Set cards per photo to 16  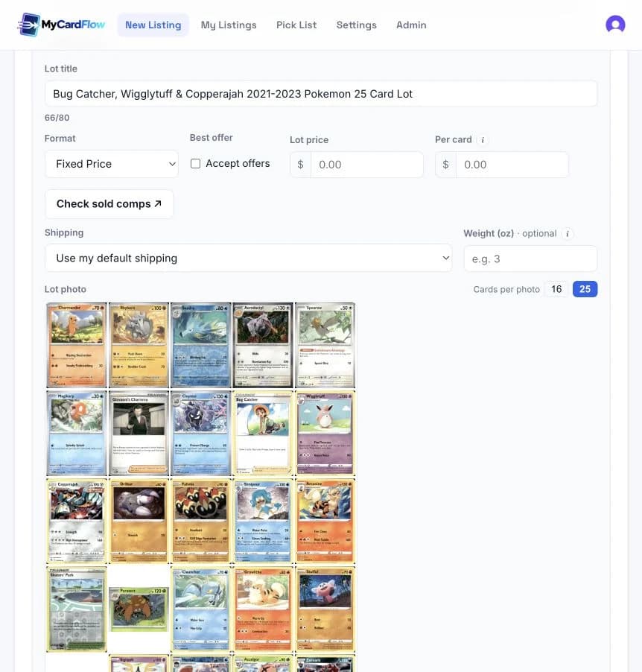(x=556, y=289)
